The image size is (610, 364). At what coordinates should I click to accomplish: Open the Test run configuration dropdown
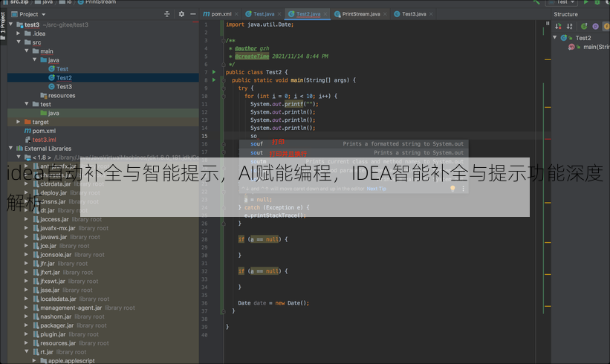tap(561, 2)
